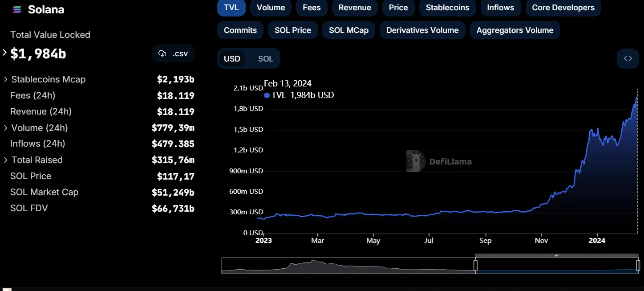Enable the Fees chart metric
Image resolution: width=644 pixels, height=291 pixels.
[312, 8]
